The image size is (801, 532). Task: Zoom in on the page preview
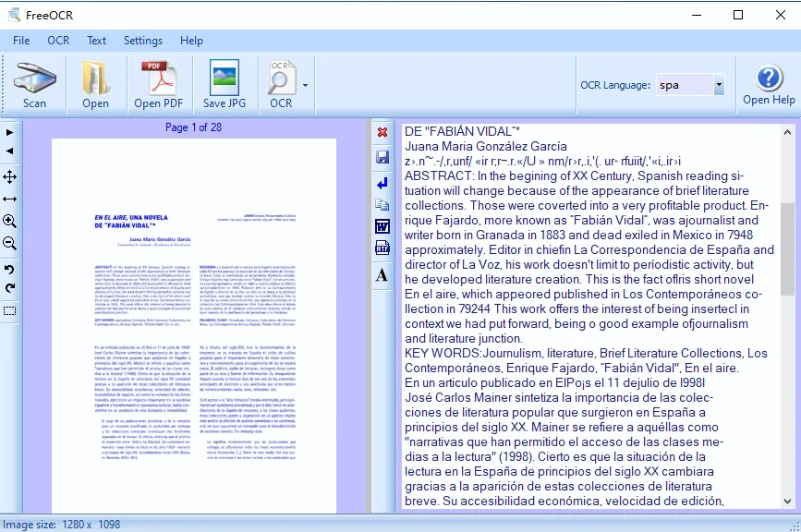pos(10,222)
